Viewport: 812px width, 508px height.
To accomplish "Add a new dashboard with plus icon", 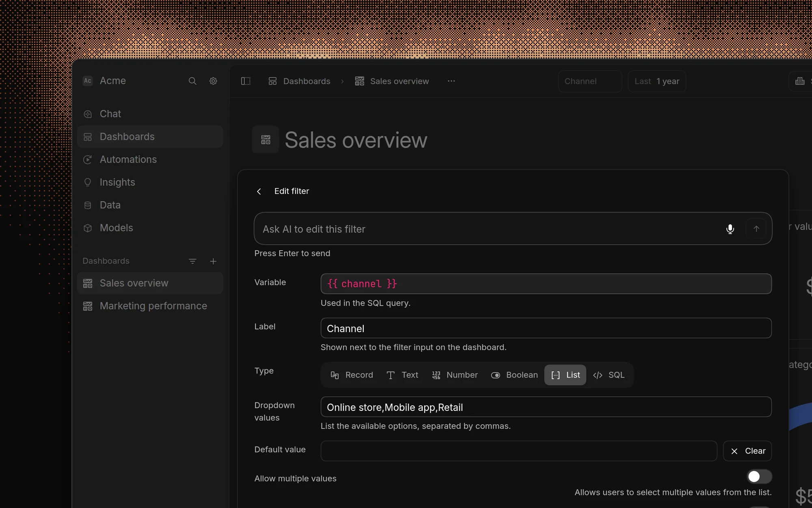I will tap(213, 261).
